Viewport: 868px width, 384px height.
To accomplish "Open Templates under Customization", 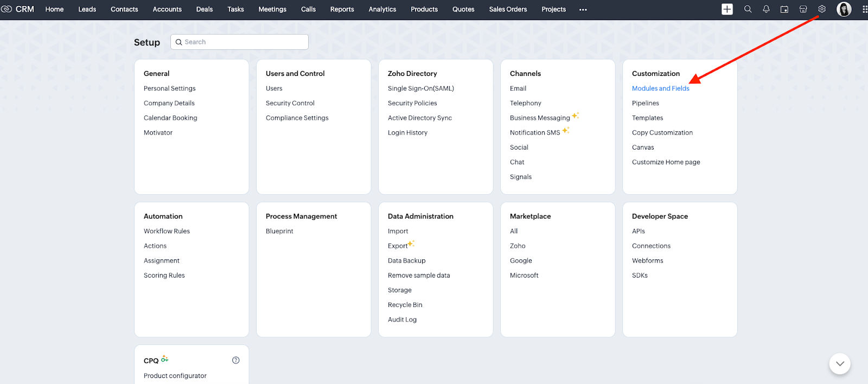I will click(x=648, y=118).
